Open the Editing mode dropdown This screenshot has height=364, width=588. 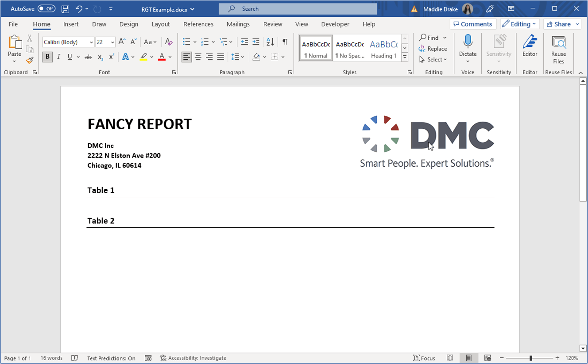pyautogui.click(x=520, y=24)
